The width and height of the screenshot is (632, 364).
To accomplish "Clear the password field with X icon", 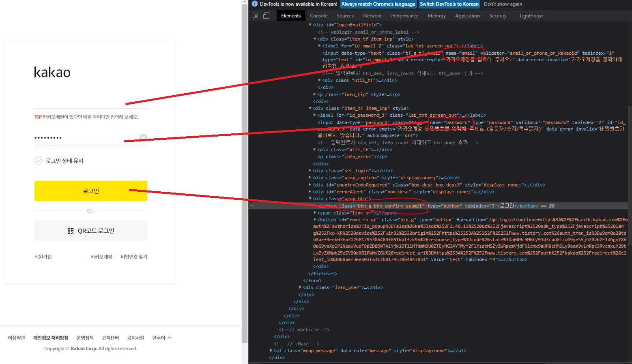I will pos(143,137).
